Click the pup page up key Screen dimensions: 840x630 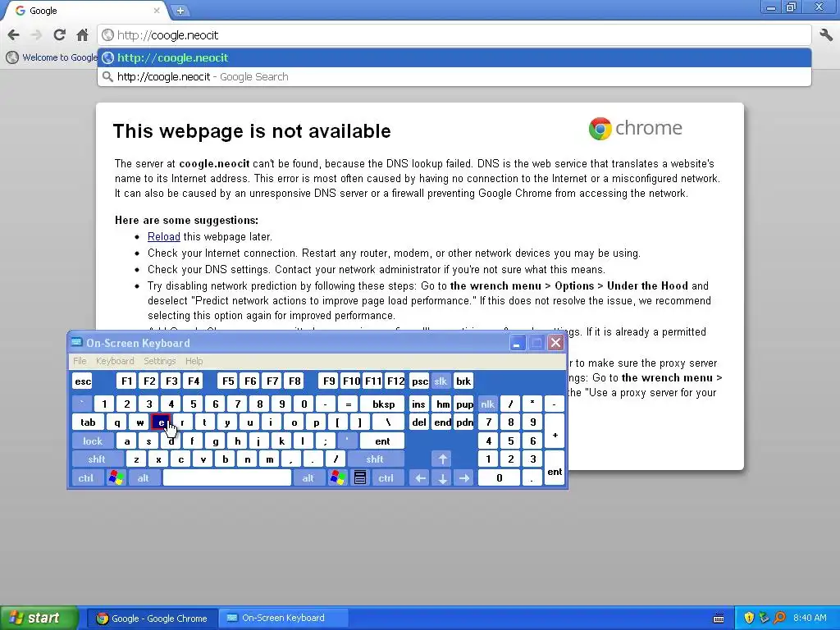(464, 404)
